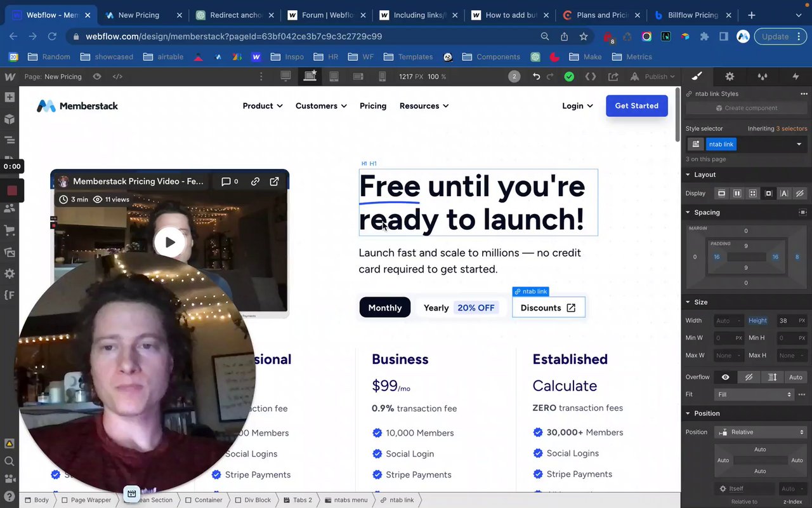The image size is (812, 508).
Task: Click the undo arrow
Action: pos(536,76)
